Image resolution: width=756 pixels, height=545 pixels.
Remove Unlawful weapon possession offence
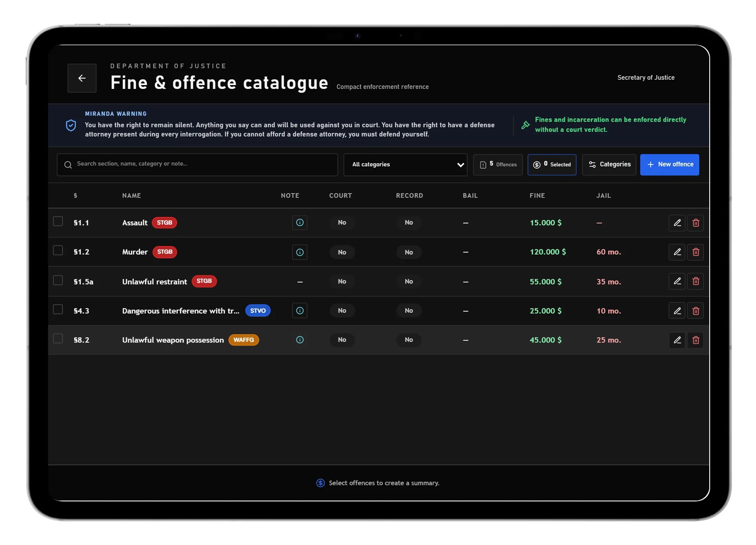[695, 340]
